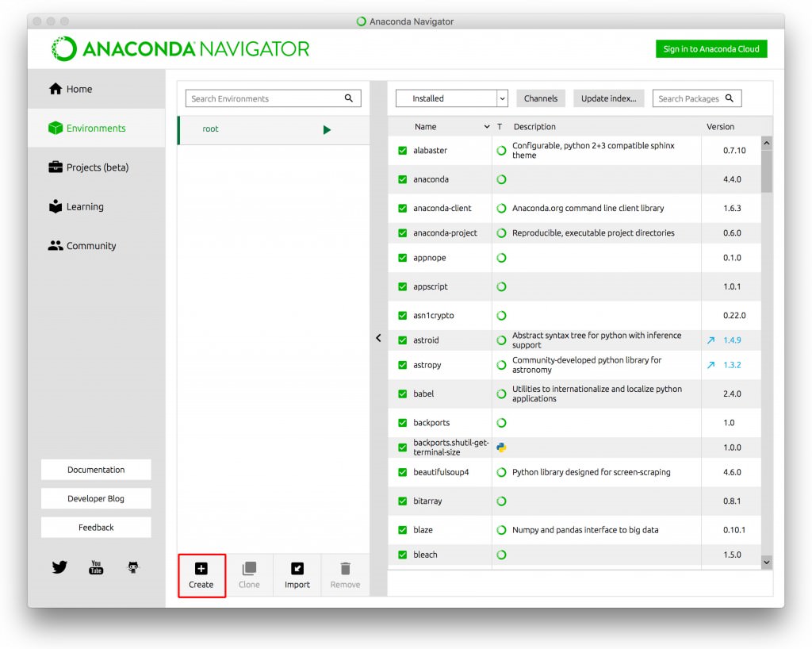Click the backports package name

(x=431, y=423)
